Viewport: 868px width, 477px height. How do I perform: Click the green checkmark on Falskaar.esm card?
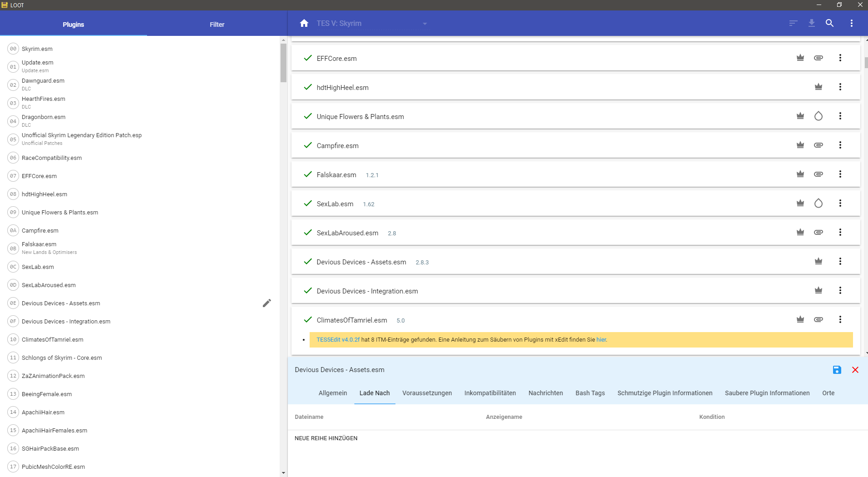click(308, 174)
